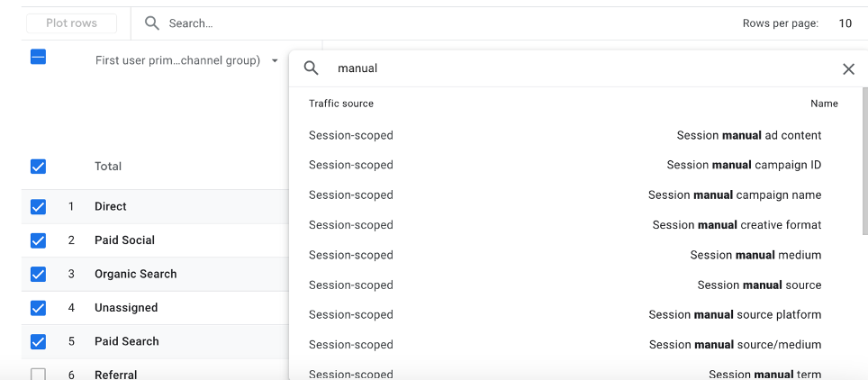Image resolution: width=868 pixels, height=380 pixels.
Task: Uncheck the Direct row checkbox
Action: (38, 206)
